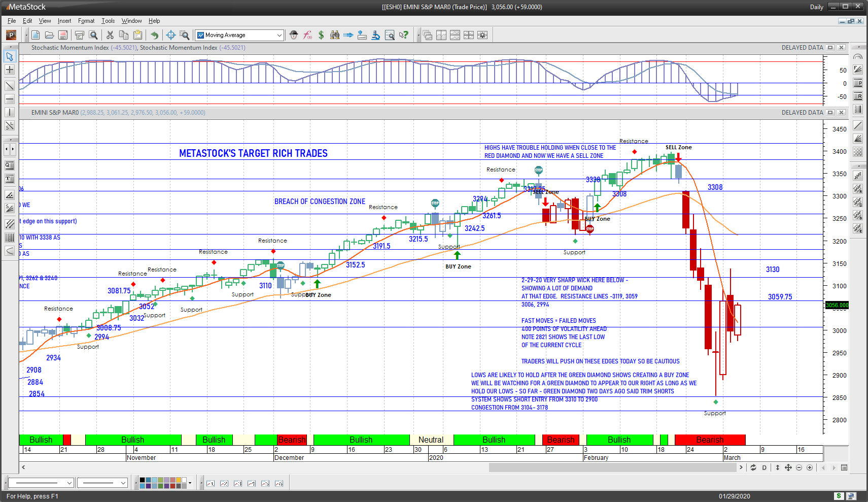Collapse the EMINI S&P MAR0 price pane
This screenshot has height=502, width=868.
pos(830,112)
